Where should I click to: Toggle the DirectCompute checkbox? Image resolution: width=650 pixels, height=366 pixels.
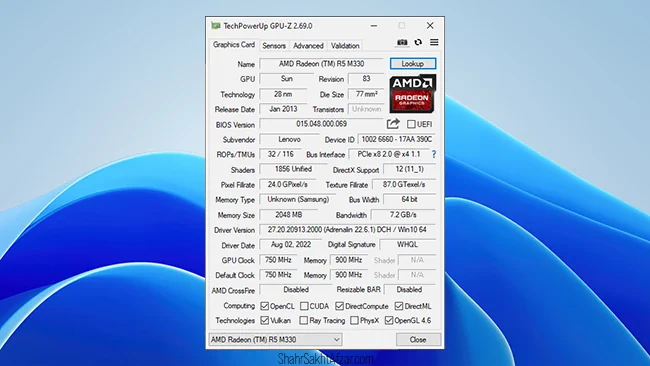tap(340, 306)
